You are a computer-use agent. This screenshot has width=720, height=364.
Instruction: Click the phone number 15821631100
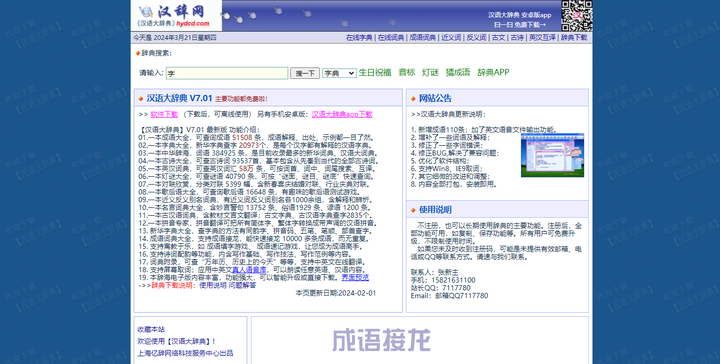click(454, 280)
